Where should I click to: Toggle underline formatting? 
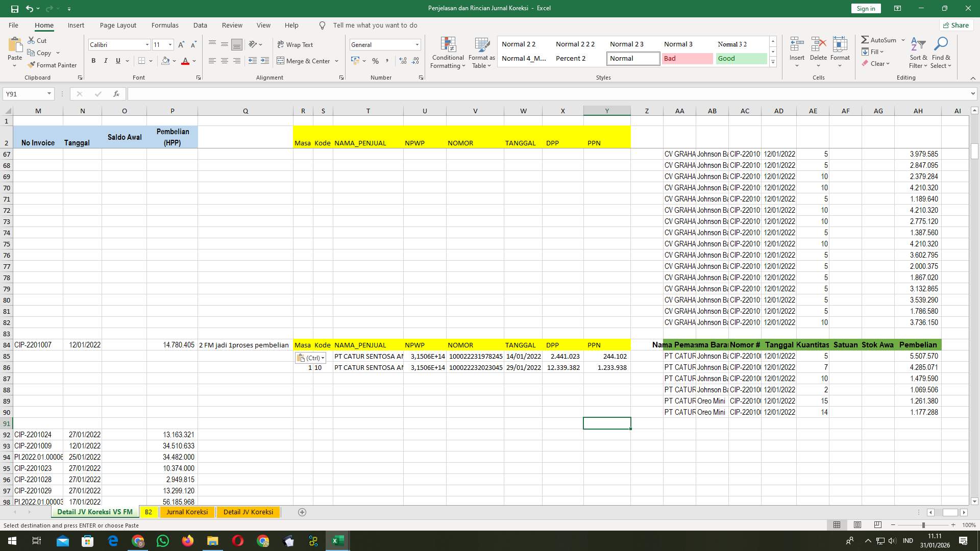click(x=117, y=61)
